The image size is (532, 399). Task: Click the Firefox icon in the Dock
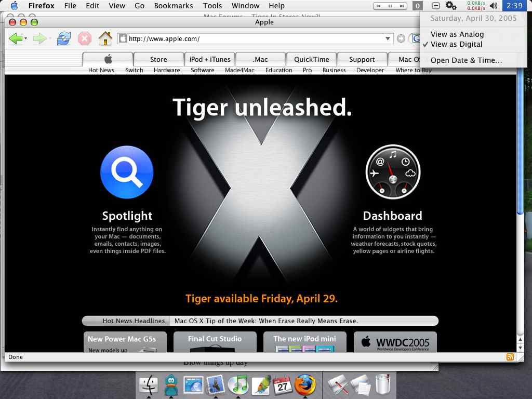305,385
